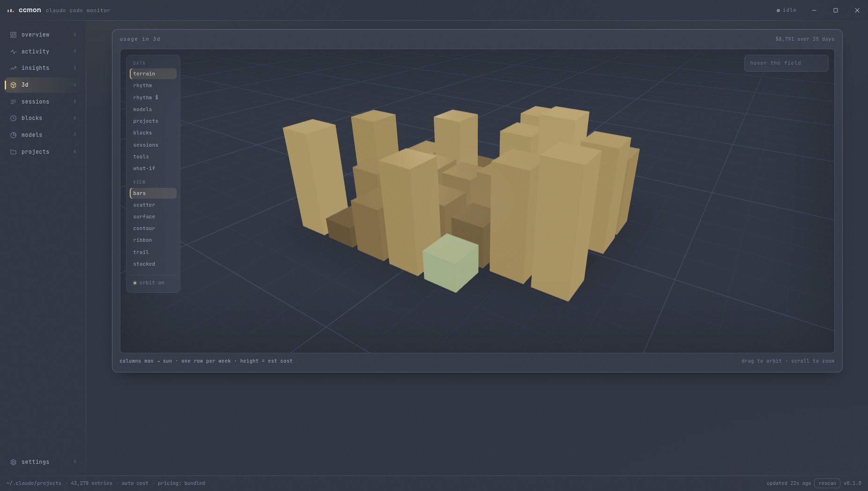The width and height of the screenshot is (868, 491).
Task: Go to the overview page label
Action: [x=35, y=35]
